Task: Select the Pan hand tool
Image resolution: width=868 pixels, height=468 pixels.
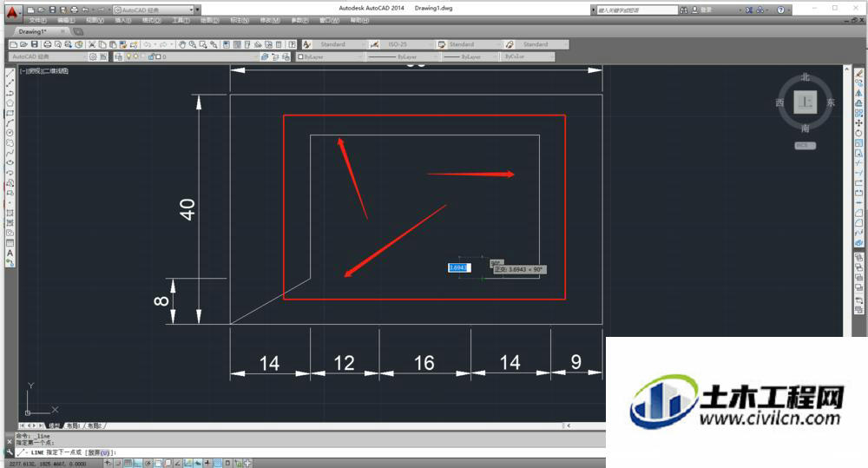Action: (181, 44)
